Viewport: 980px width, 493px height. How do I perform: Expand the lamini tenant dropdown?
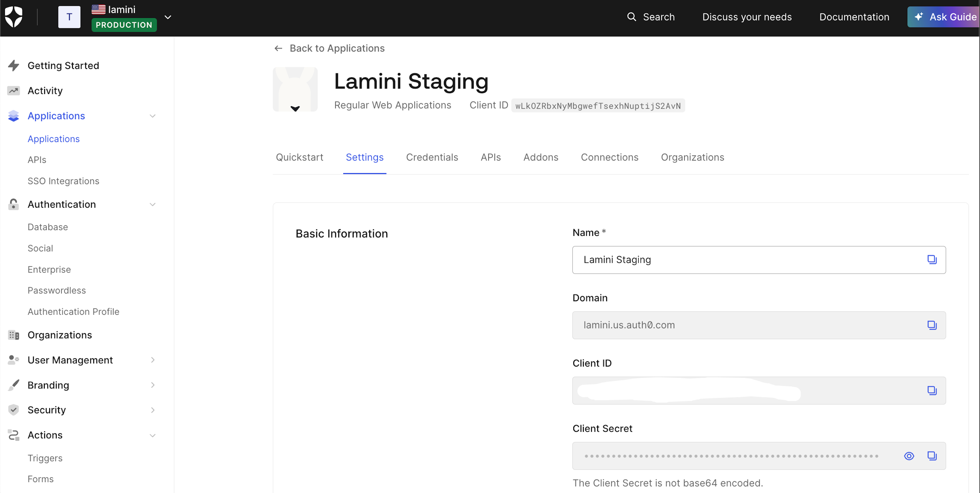pyautogui.click(x=168, y=17)
